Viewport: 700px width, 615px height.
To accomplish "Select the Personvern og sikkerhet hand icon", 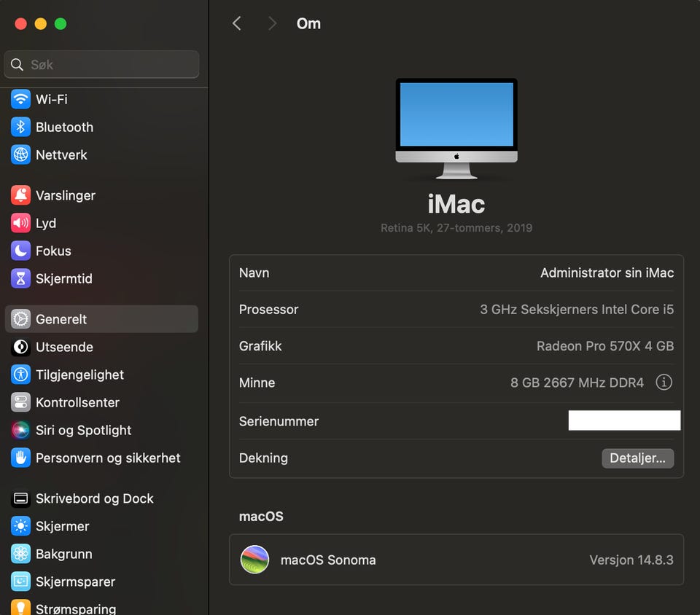I will [x=20, y=458].
